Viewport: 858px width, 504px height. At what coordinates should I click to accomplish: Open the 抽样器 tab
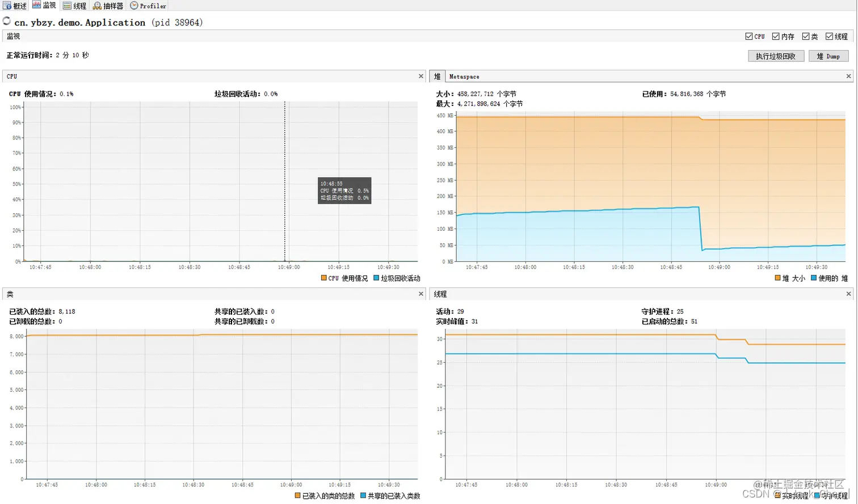tap(108, 6)
